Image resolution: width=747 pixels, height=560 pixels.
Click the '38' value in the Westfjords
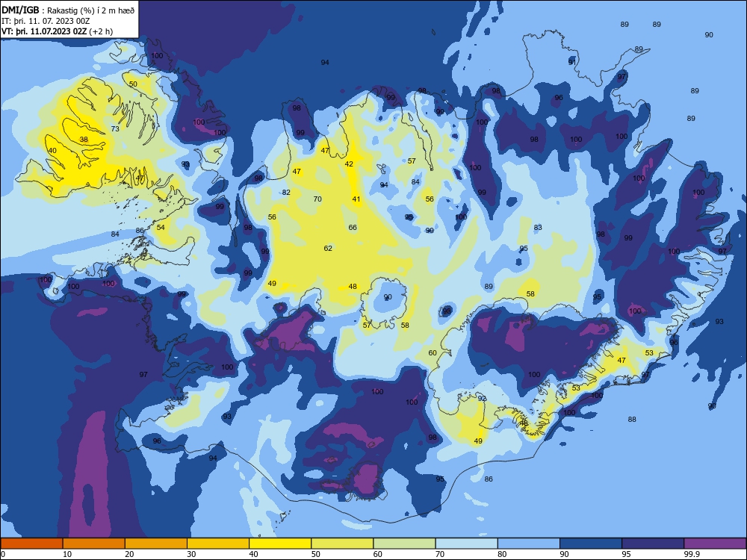click(x=84, y=140)
